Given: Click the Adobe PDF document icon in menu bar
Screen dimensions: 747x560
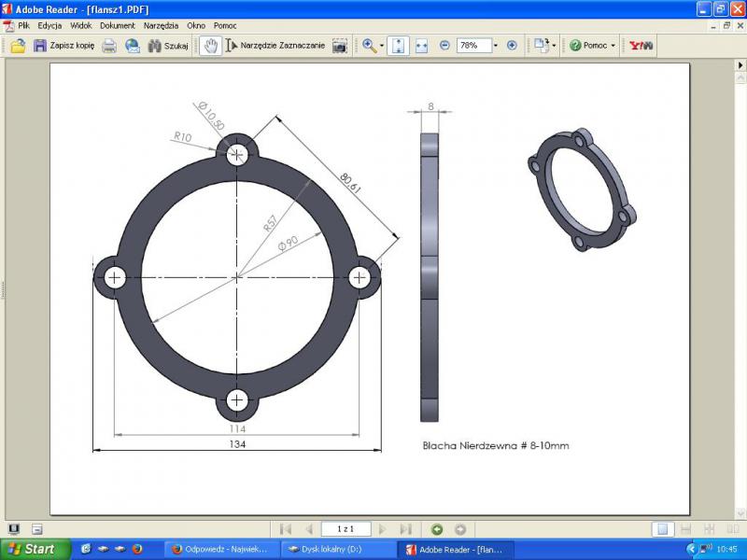Looking at the screenshot, I should point(8,26).
